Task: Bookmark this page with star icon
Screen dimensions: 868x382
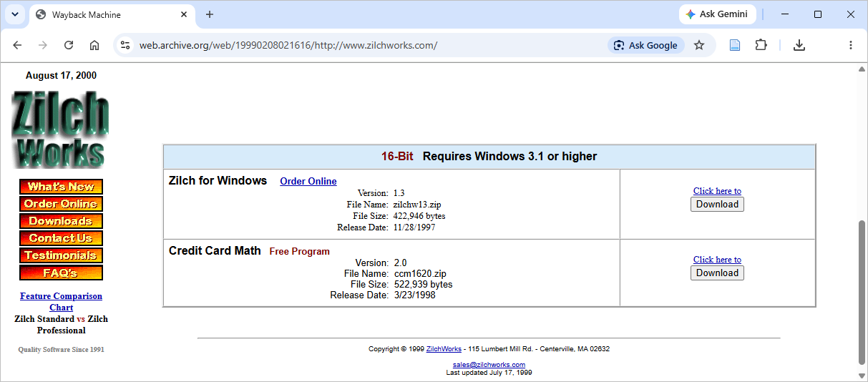Action: 699,45
